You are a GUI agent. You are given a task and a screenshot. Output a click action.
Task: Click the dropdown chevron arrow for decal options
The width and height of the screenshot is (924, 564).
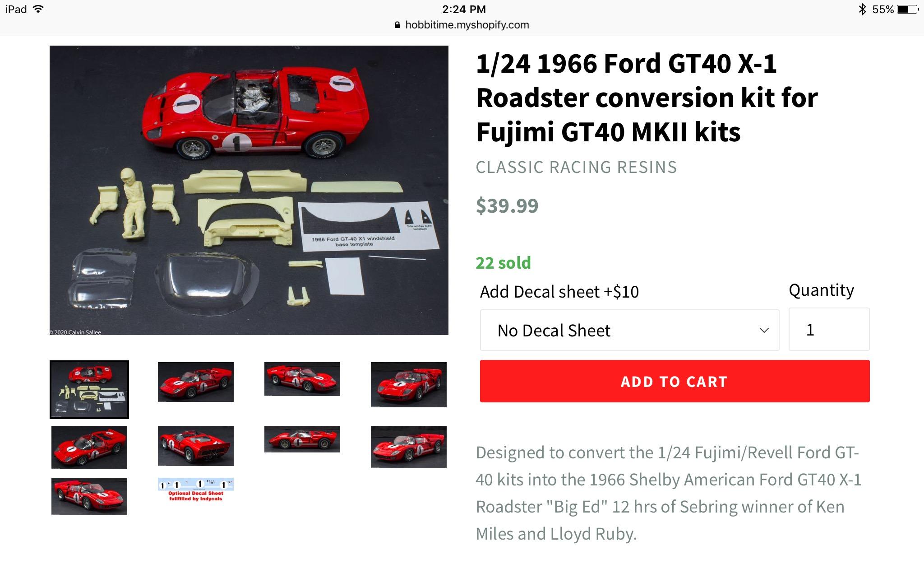tap(764, 330)
